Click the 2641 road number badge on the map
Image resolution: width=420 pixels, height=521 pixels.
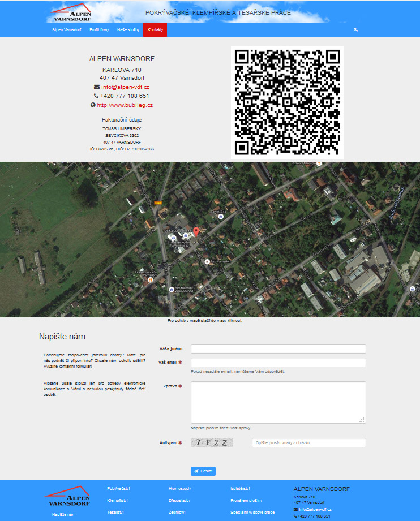pyautogui.click(x=157, y=203)
